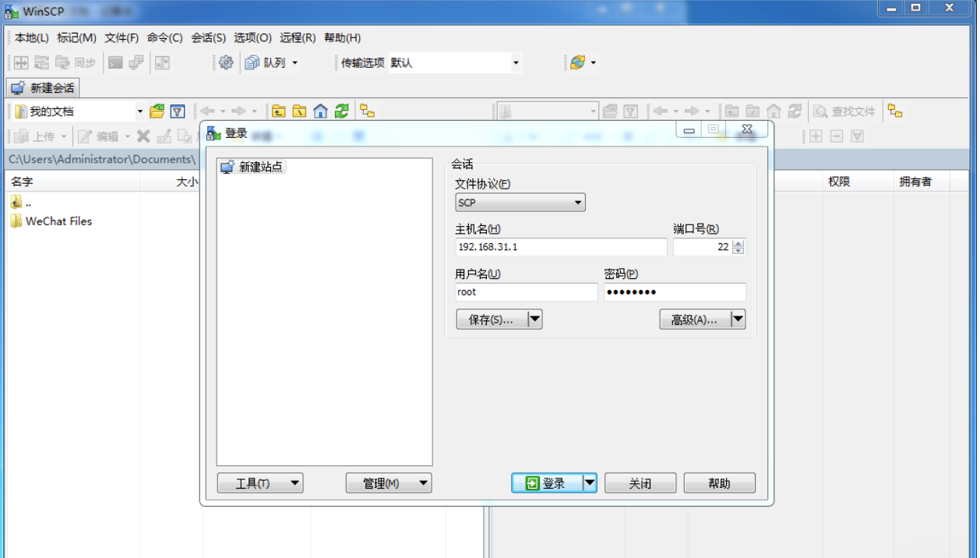Select 新建站点 in the site list

point(252,167)
